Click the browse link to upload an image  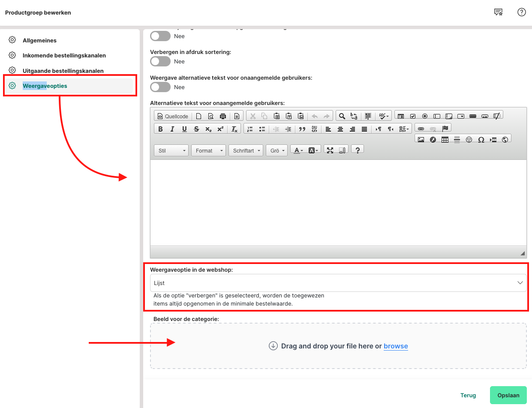click(x=396, y=346)
